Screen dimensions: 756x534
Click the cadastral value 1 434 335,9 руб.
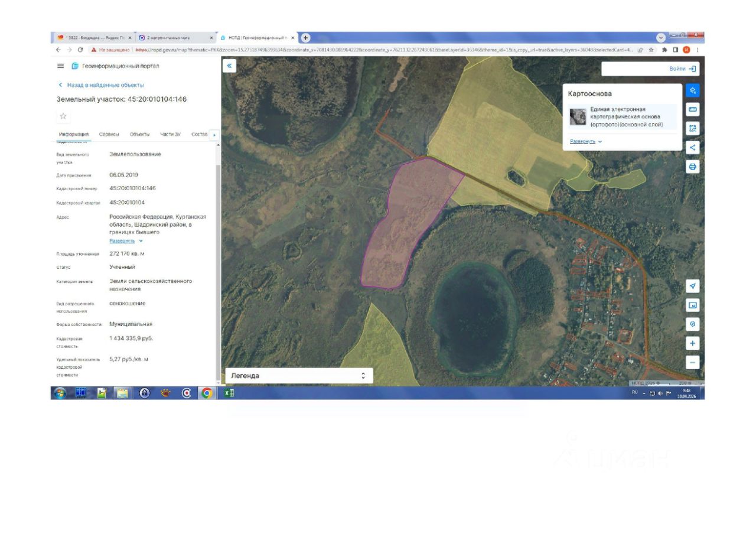[x=131, y=338]
